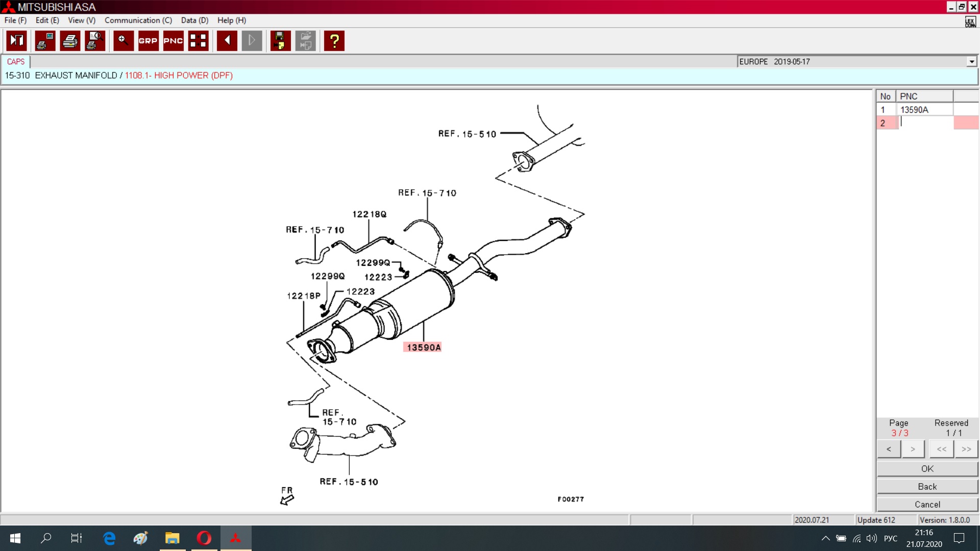Image resolution: width=980 pixels, height=551 pixels.
Task: Click the exit door toolbar icon
Action: coord(16,41)
